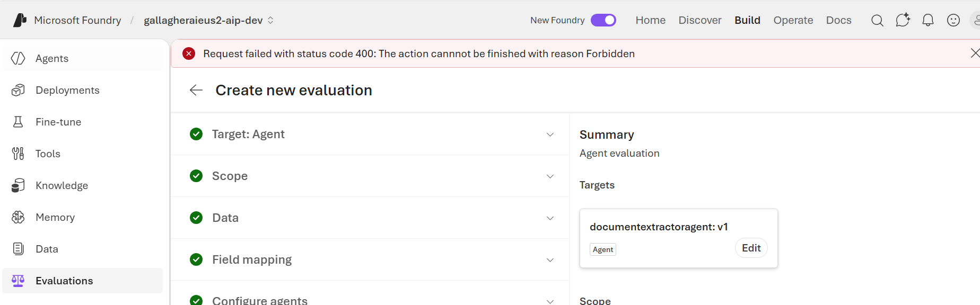Open the Discover tab
The width and height of the screenshot is (980, 305).
[699, 20]
